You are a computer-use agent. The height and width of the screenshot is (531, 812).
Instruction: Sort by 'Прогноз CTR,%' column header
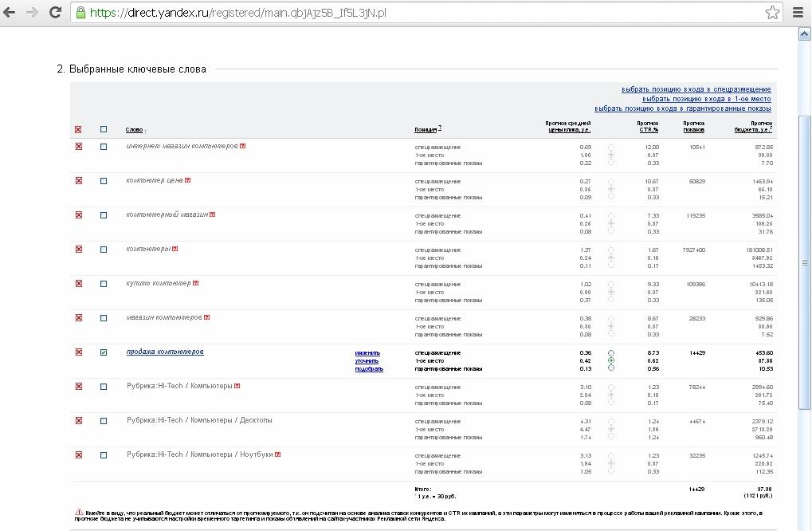pos(648,127)
